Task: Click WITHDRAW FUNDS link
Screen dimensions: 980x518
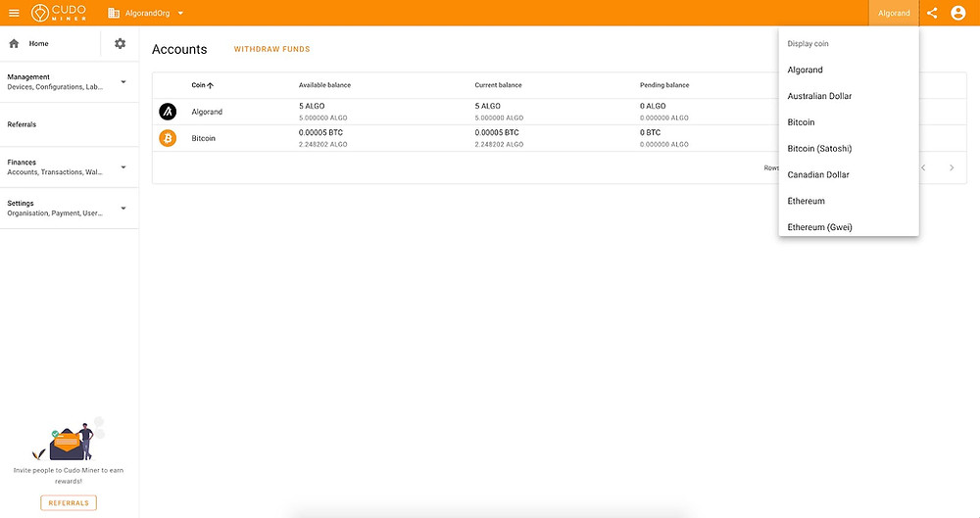Action: pyautogui.click(x=271, y=49)
